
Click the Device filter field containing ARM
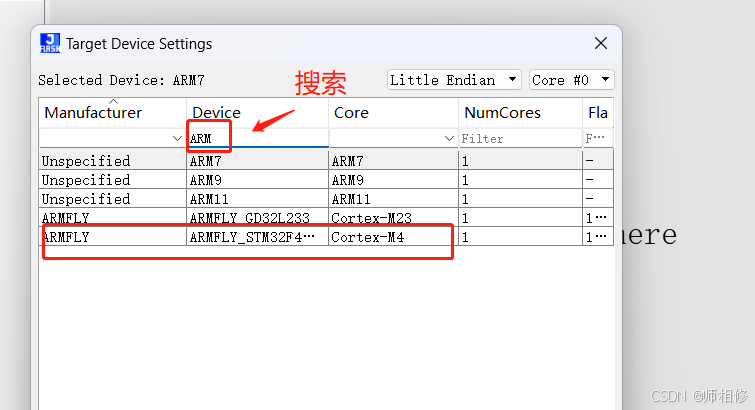click(x=258, y=139)
